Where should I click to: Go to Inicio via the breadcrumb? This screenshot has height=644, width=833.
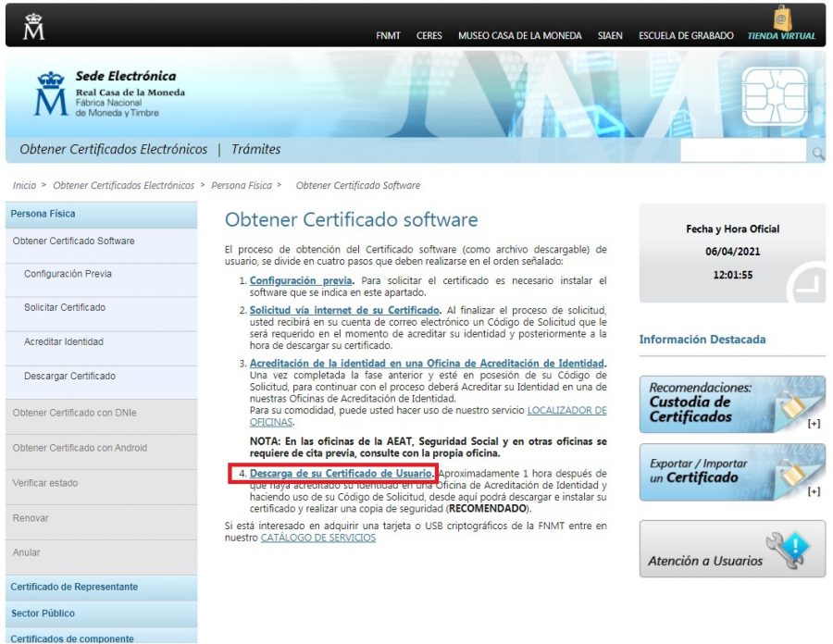coord(24,185)
